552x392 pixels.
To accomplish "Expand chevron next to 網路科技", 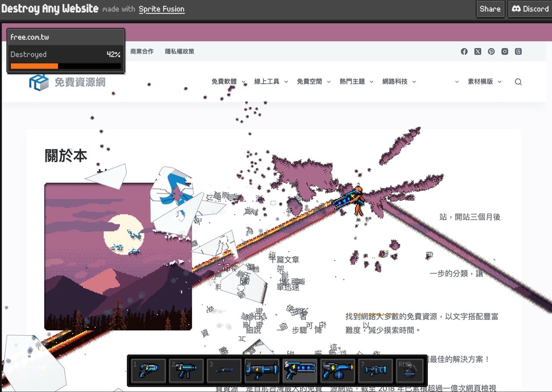I will pyautogui.click(x=414, y=82).
